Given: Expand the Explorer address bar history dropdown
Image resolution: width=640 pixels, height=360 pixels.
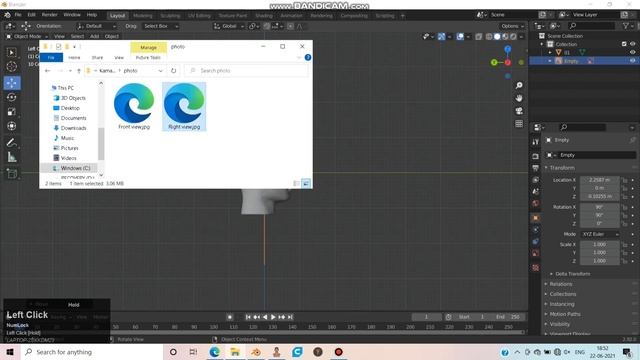Looking at the screenshot, I should point(160,71).
